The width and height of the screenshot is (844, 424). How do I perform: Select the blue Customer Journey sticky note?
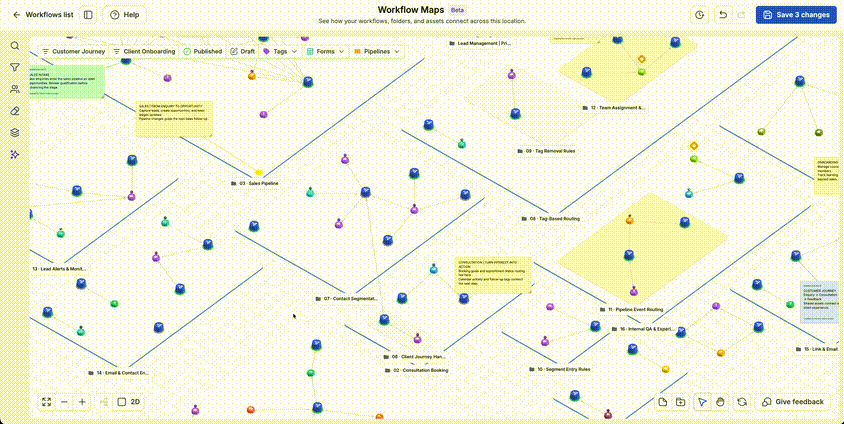pyautogui.click(x=819, y=302)
